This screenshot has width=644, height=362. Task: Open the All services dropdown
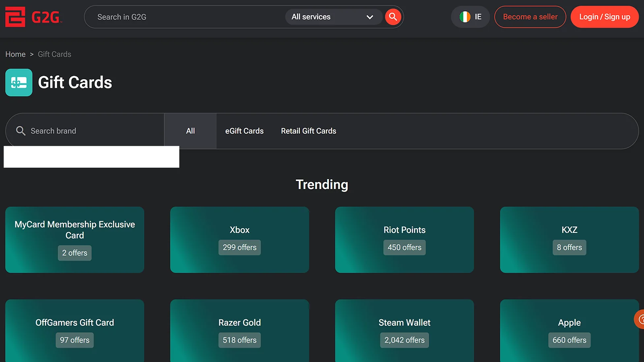(333, 17)
